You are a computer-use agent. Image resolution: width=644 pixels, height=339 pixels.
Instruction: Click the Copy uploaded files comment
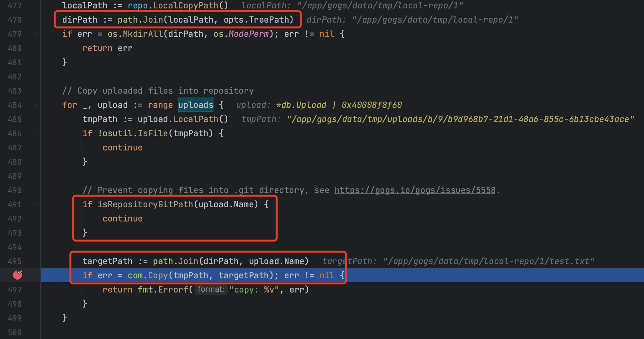point(158,91)
